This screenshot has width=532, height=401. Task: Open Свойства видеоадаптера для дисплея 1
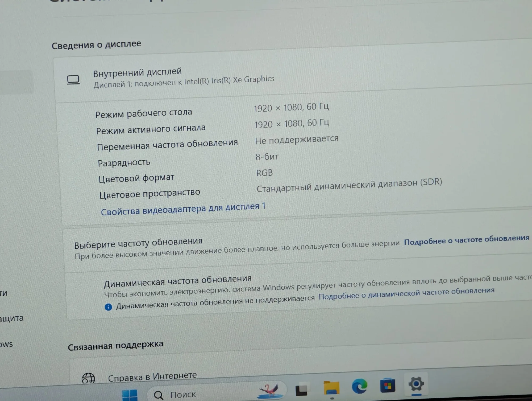click(183, 209)
